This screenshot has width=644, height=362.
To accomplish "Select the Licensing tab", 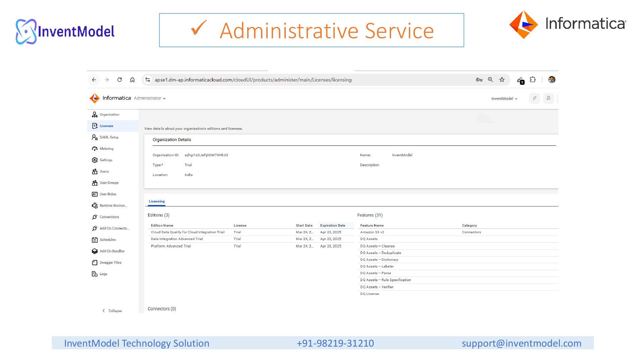I will [157, 201].
